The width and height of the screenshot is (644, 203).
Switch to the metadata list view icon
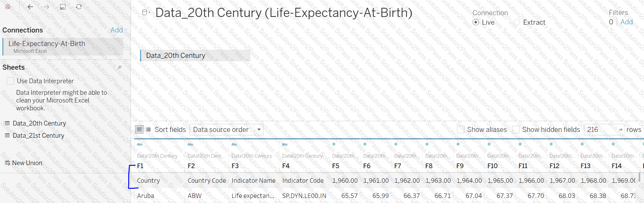point(148,130)
